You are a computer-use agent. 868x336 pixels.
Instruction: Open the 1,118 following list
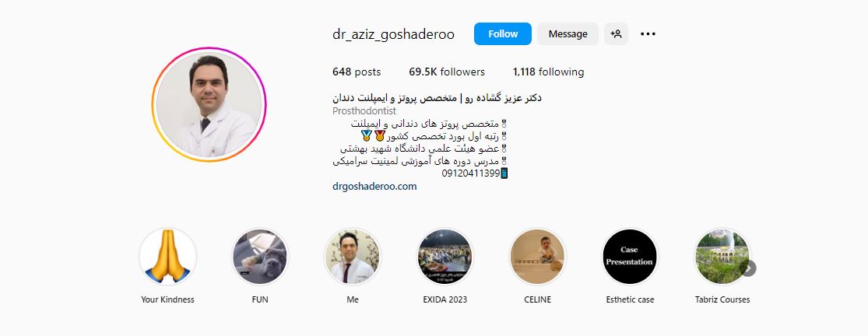pyautogui.click(x=548, y=72)
